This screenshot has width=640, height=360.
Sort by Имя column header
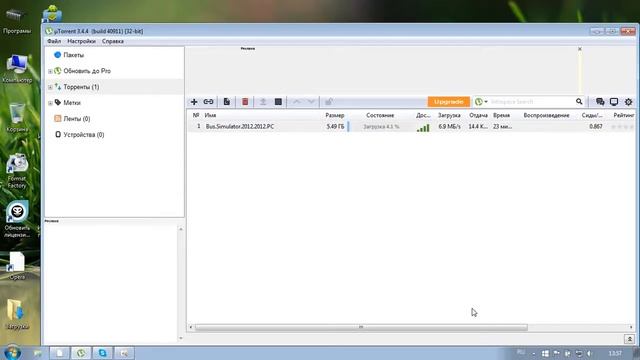210,116
